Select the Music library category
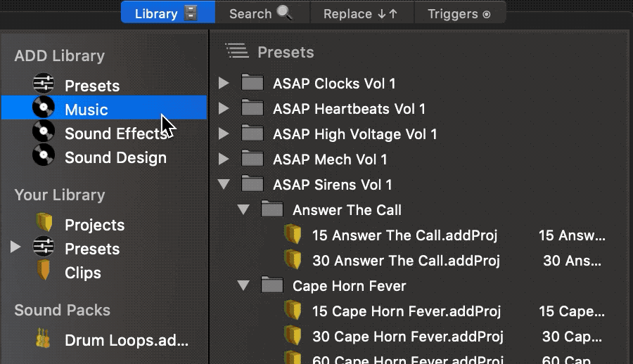 click(87, 110)
